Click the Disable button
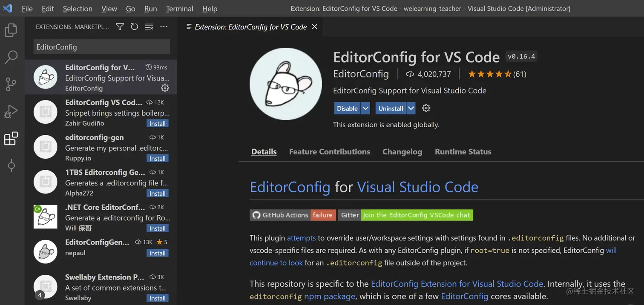 pos(347,108)
